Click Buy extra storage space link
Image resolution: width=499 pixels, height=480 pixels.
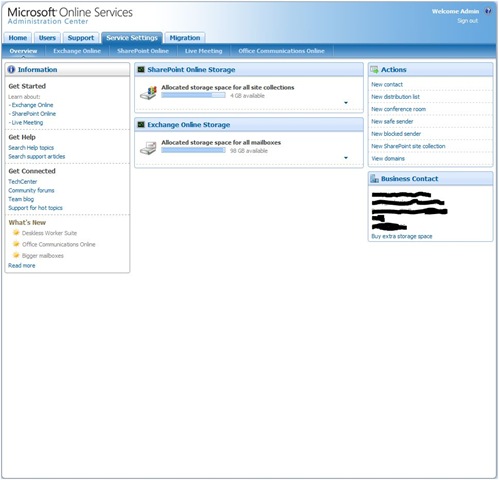tap(402, 236)
